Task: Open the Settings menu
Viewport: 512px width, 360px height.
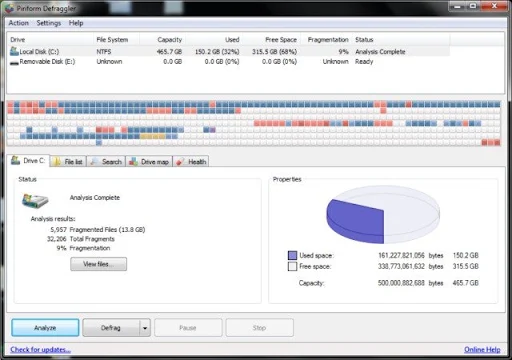Action: 49,23
